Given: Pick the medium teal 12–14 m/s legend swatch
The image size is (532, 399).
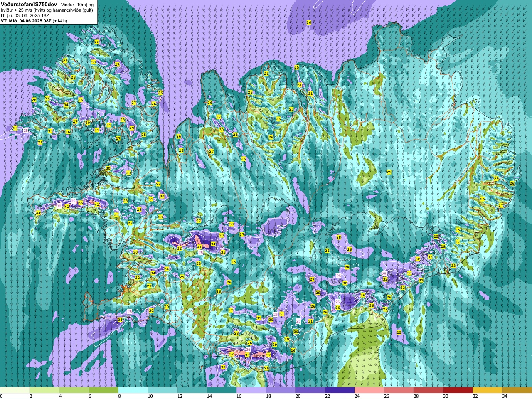Looking at the screenshot, I should point(192,390).
